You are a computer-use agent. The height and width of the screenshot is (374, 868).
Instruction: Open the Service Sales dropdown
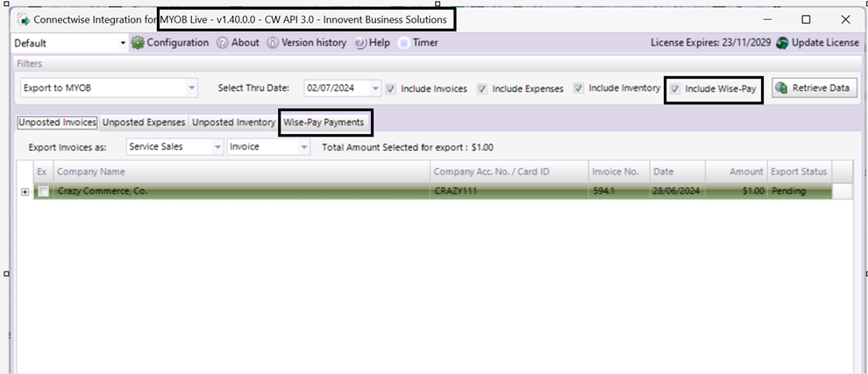click(x=217, y=147)
